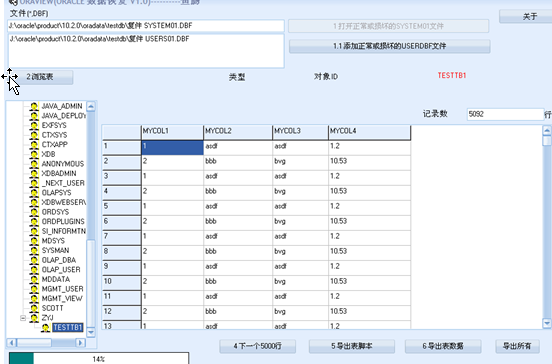
Task: Click the red TESTTB1 label
Action: pos(452,75)
